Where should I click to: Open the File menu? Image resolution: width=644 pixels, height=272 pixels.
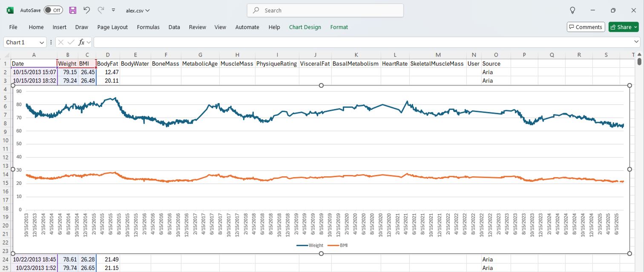click(x=13, y=27)
